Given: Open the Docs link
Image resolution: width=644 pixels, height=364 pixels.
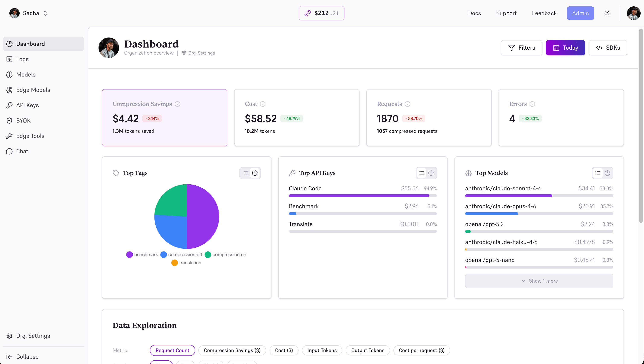Looking at the screenshot, I should coord(474,13).
